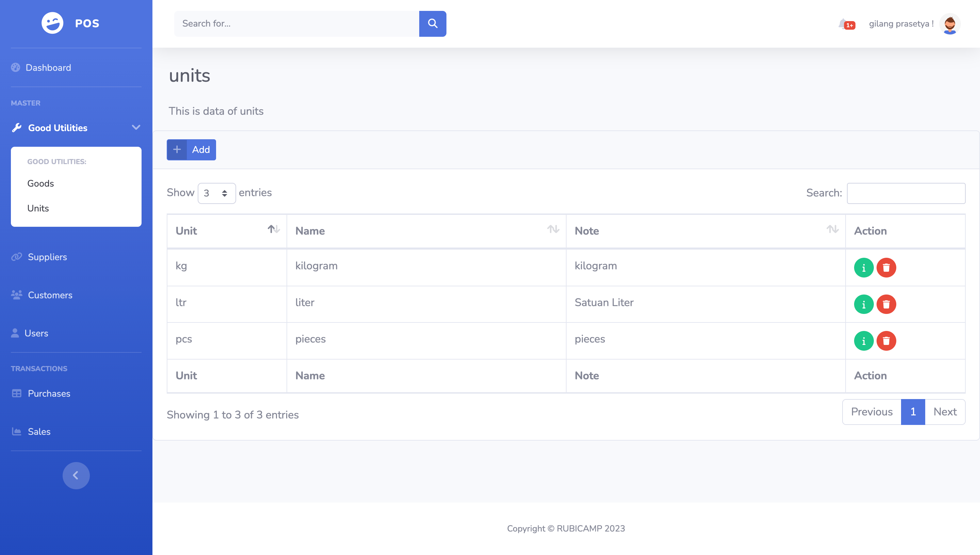This screenshot has width=980, height=555.
Task: Click inside the table Search field
Action: [906, 193]
